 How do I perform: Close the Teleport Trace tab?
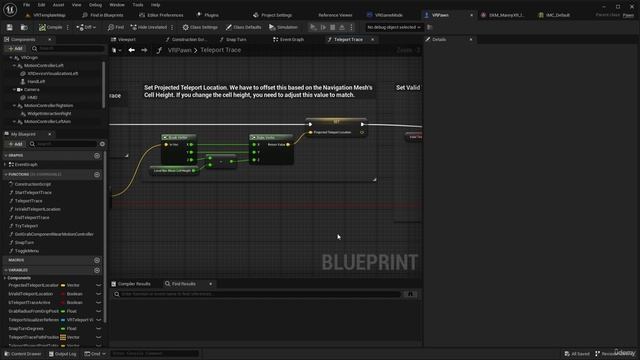(372, 40)
